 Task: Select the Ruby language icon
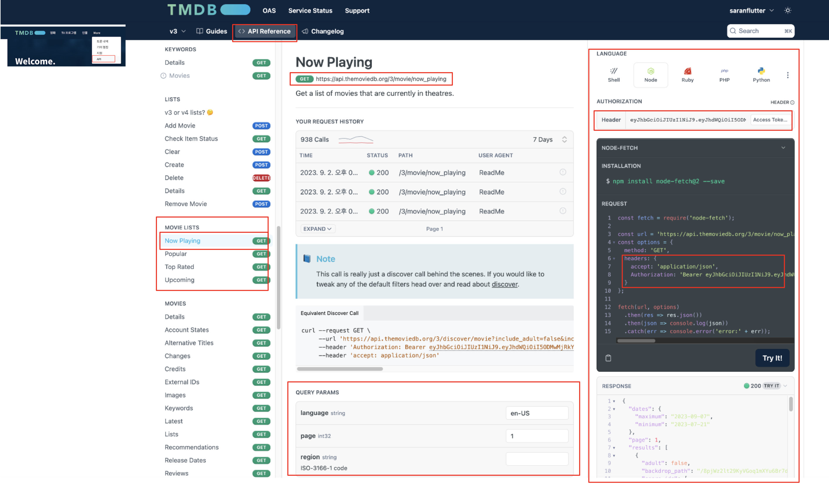pyautogui.click(x=687, y=74)
